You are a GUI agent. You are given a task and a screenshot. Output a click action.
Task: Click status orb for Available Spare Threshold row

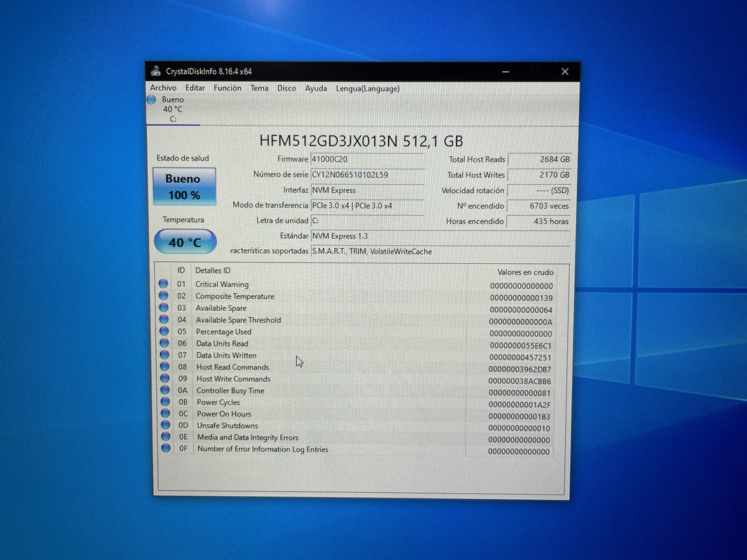point(164,319)
